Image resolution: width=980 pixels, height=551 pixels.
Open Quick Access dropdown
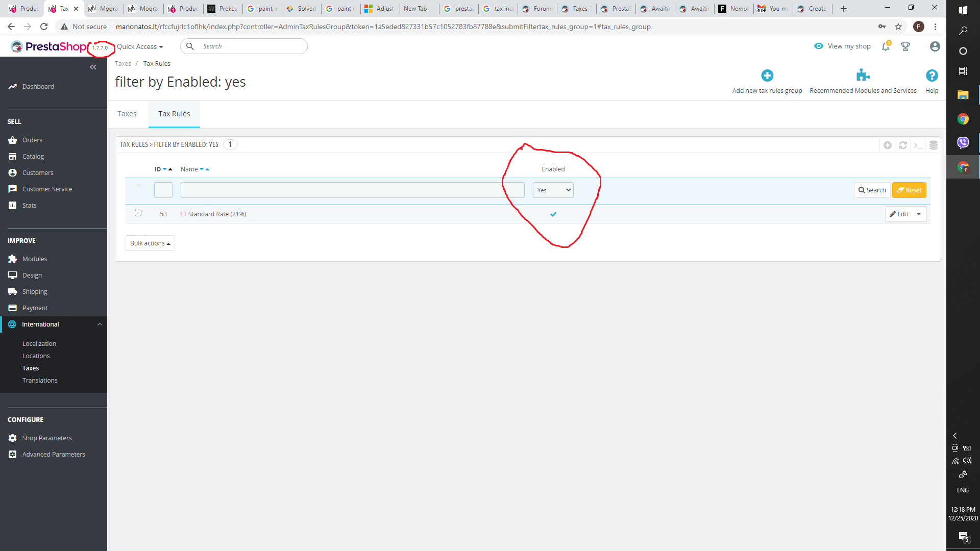(x=140, y=46)
